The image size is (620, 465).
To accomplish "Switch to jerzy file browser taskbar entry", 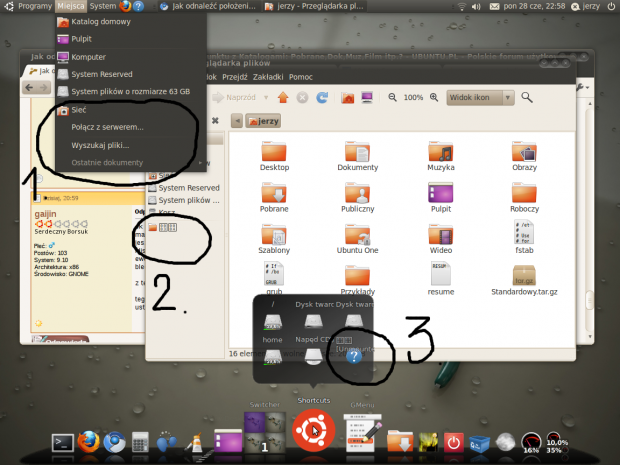I will (x=314, y=6).
